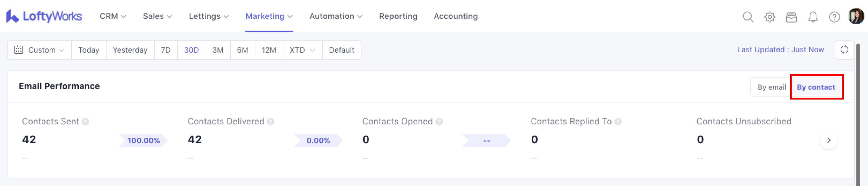Open the help question mark icon

(x=834, y=16)
